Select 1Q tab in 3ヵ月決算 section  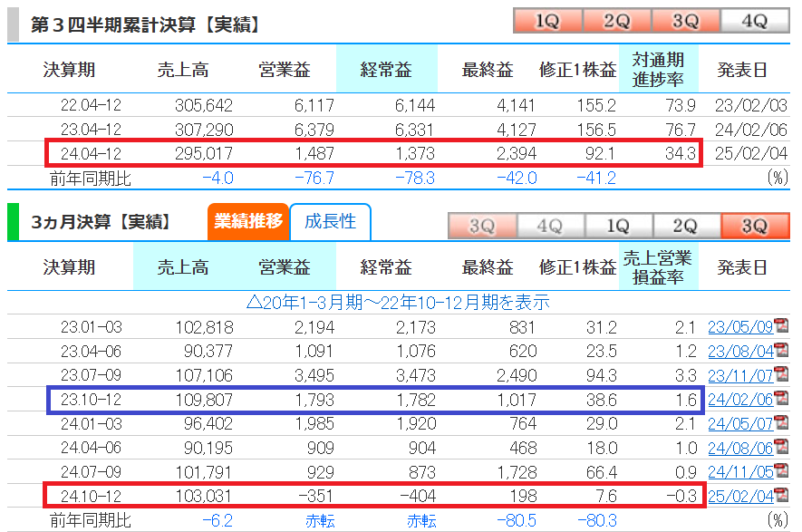(618, 226)
